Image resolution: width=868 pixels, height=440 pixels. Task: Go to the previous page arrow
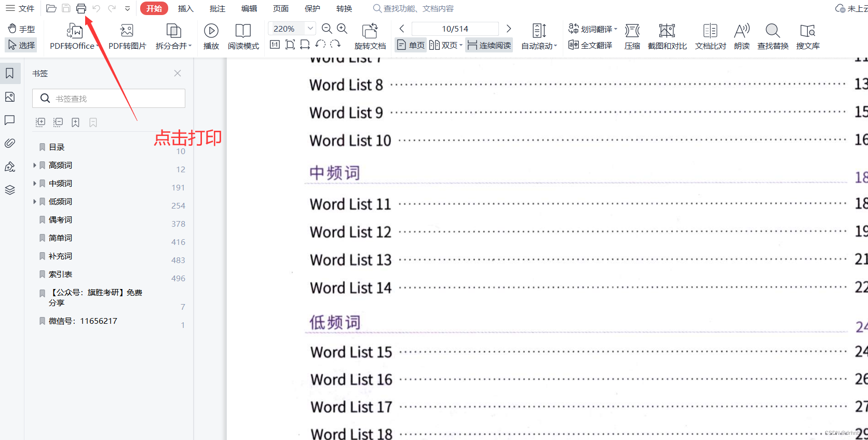pos(401,29)
